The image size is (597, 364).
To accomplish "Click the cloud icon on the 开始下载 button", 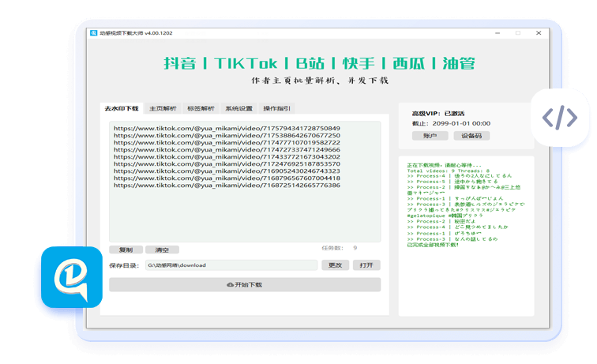I will coord(230,285).
